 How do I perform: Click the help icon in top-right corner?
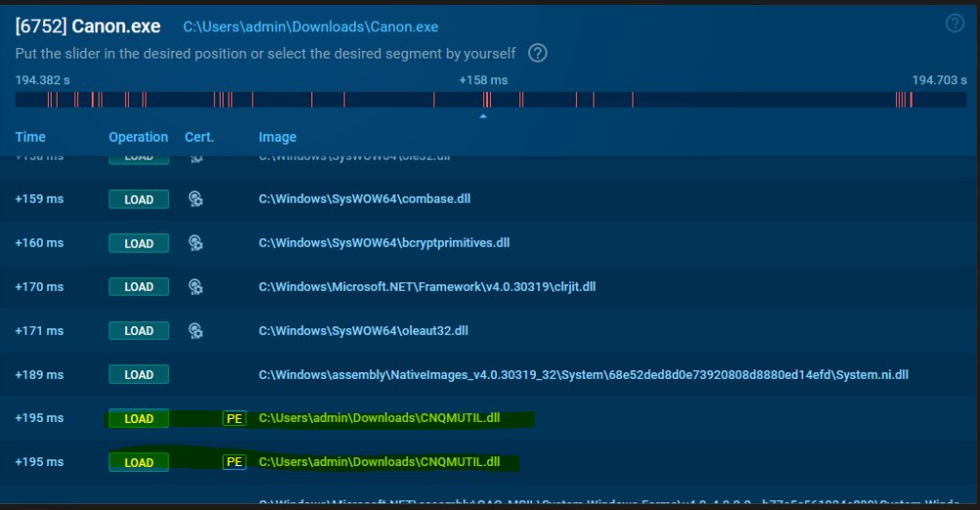tap(955, 23)
